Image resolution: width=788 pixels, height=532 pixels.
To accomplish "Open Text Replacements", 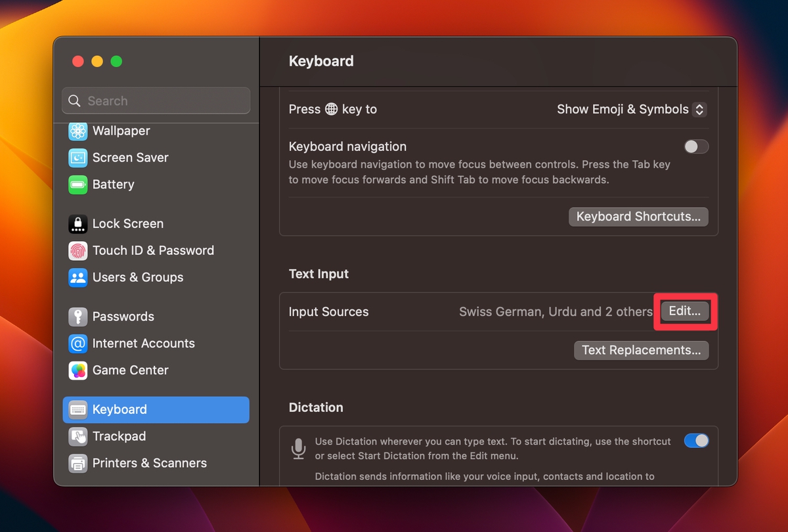I will pyautogui.click(x=641, y=350).
